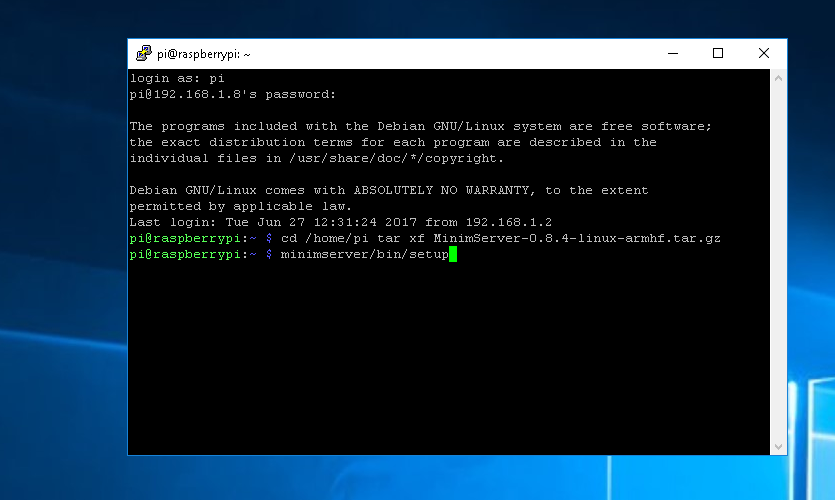835x500 pixels.
Task: Click the minimserver/bin/setup command text
Action: (364, 255)
